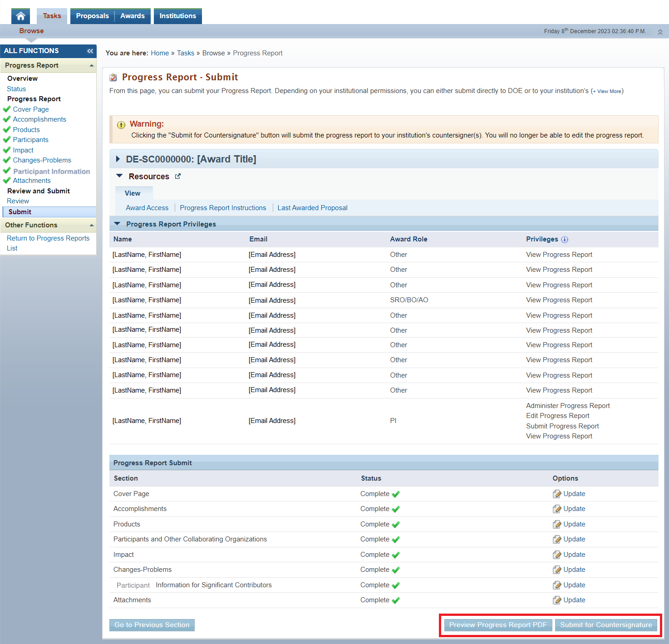Image resolution: width=669 pixels, height=644 pixels.
Task: Click Submit for Countersignature button
Action: pyautogui.click(x=606, y=625)
